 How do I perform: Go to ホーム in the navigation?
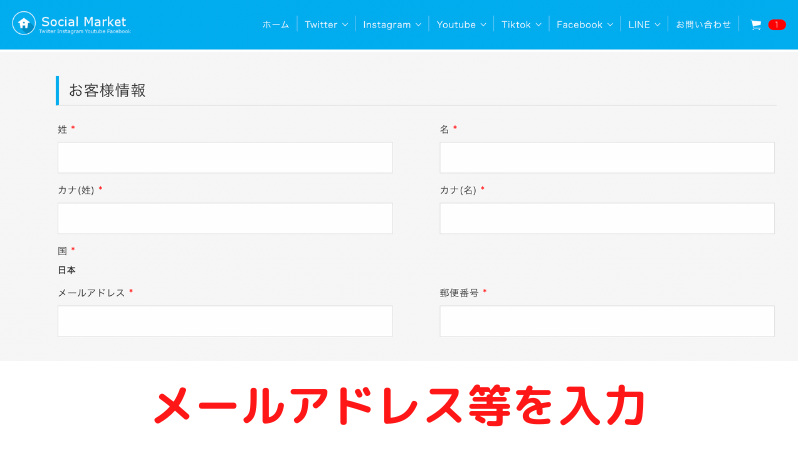(275, 24)
